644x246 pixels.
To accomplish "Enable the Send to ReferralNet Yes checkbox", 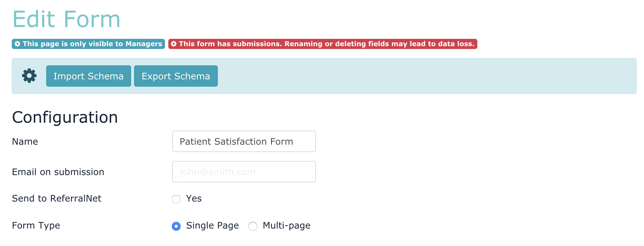I will [x=176, y=199].
